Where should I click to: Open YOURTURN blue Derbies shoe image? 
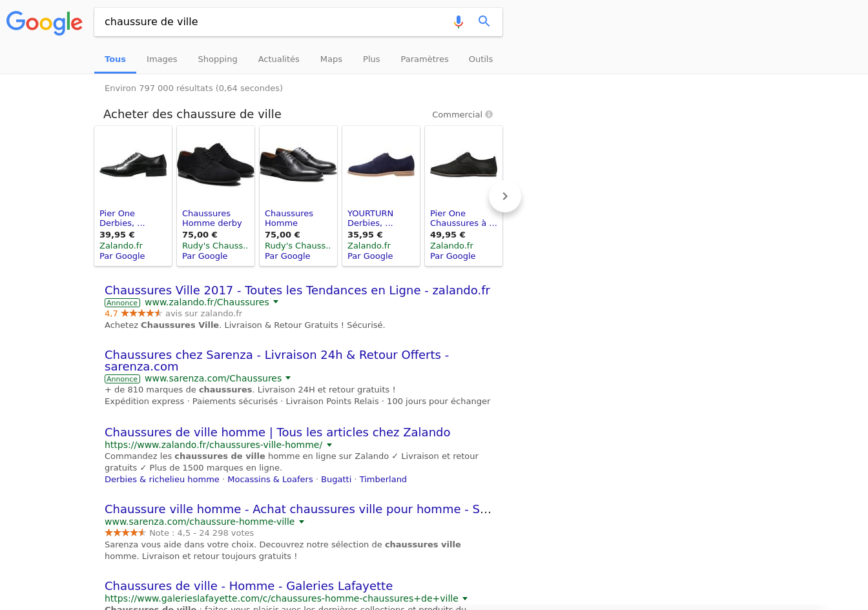(381, 165)
